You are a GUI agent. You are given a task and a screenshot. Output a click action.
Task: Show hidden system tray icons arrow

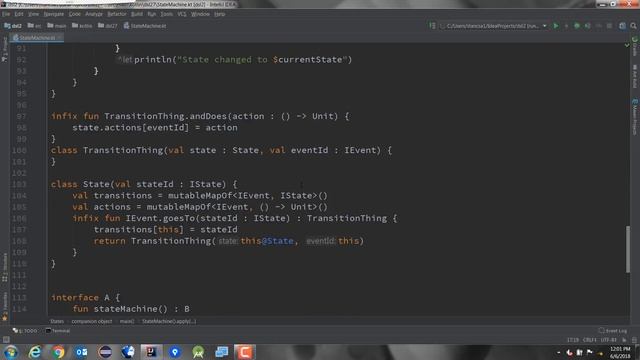coord(558,353)
